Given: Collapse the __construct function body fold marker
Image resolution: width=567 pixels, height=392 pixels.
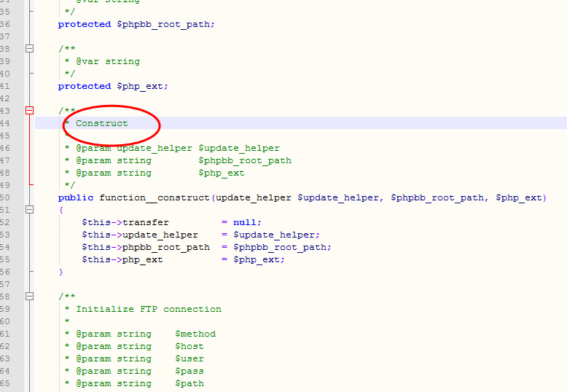Looking at the screenshot, I should tap(30, 210).
